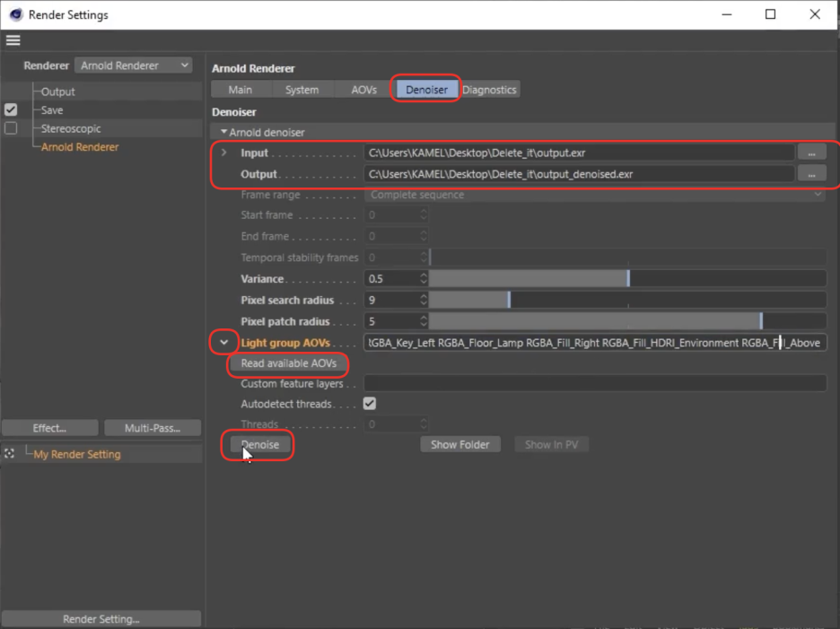Select Output in the settings tree

click(57, 92)
